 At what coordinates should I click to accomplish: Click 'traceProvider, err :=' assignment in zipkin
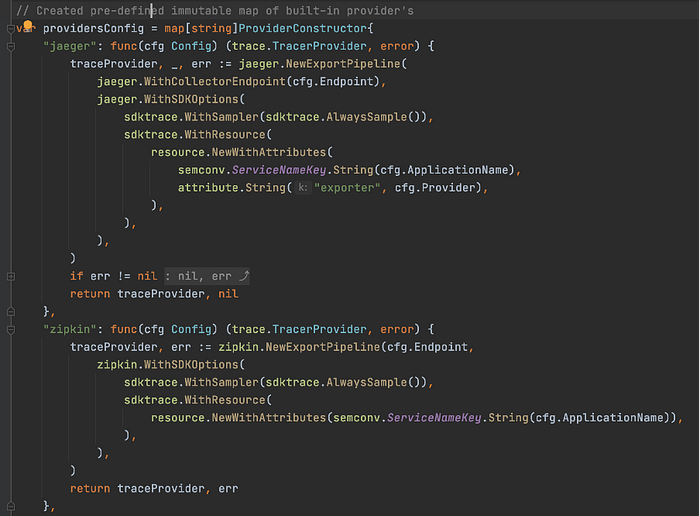point(141,347)
